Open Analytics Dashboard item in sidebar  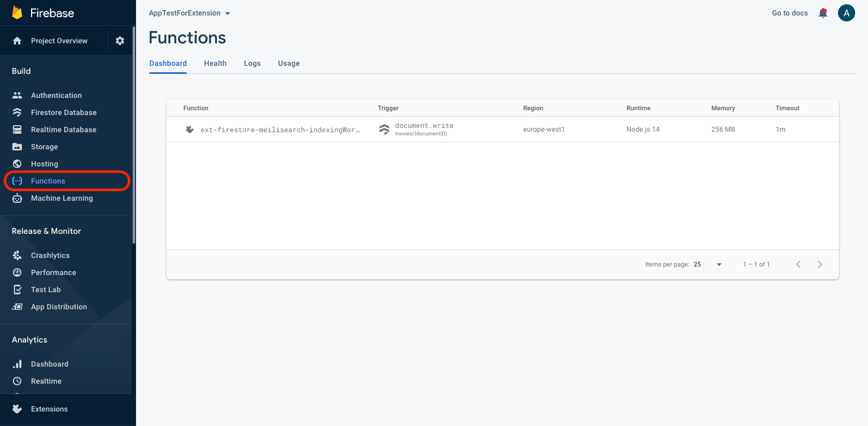(x=50, y=364)
